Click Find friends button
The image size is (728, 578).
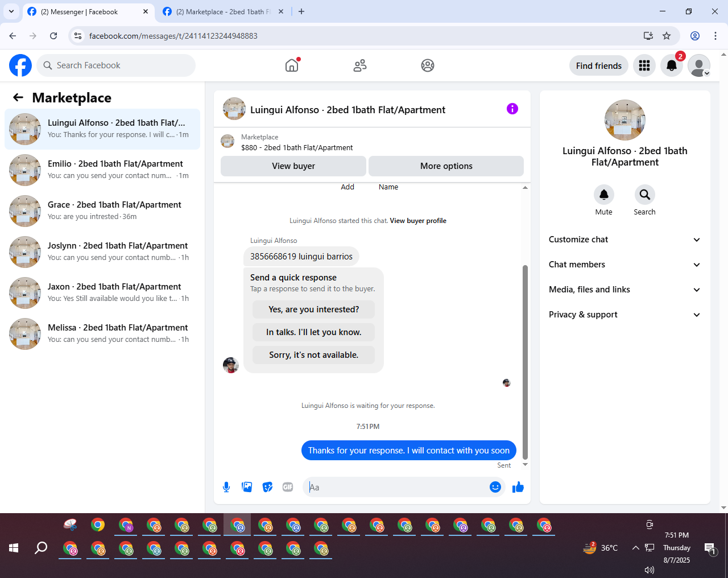(x=599, y=65)
